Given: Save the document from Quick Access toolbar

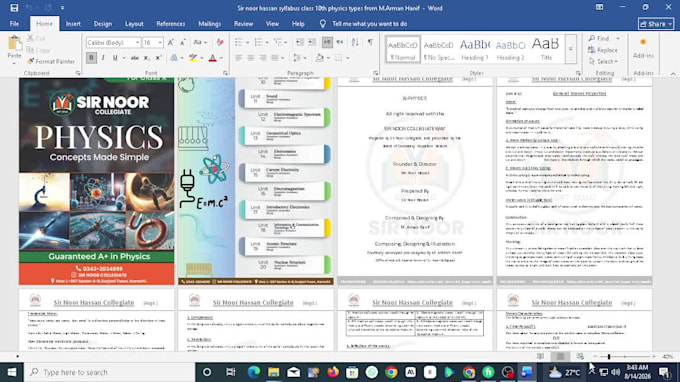Looking at the screenshot, I should pyautogui.click(x=14, y=8).
